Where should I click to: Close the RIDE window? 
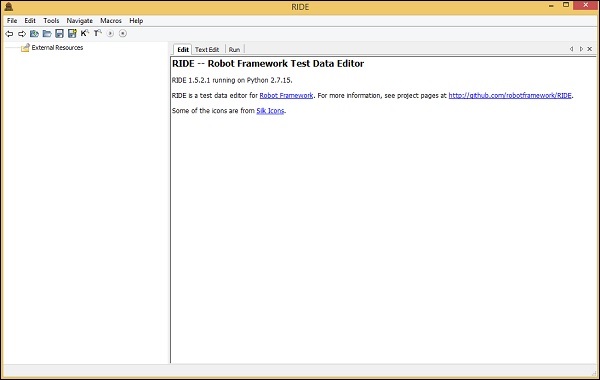point(586,5)
